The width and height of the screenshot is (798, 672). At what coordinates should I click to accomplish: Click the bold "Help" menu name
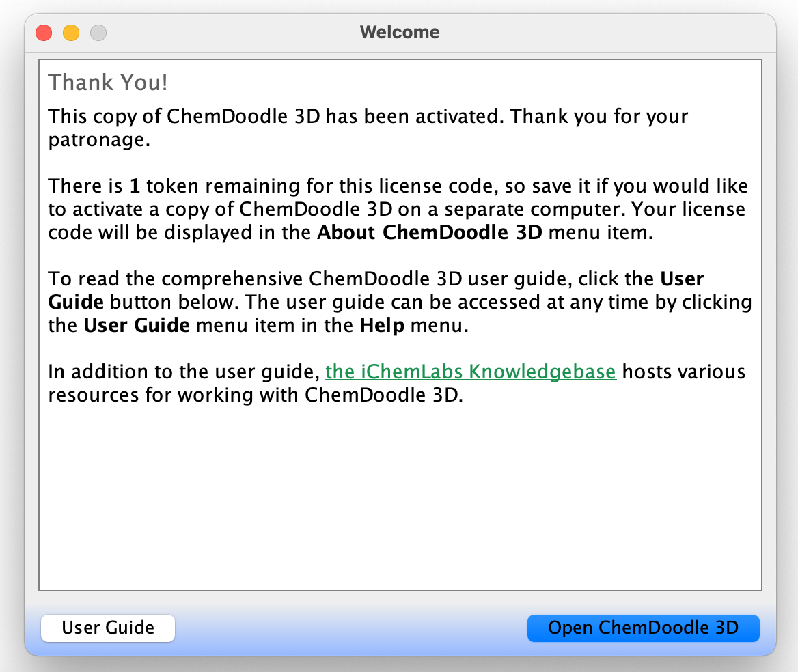382,326
